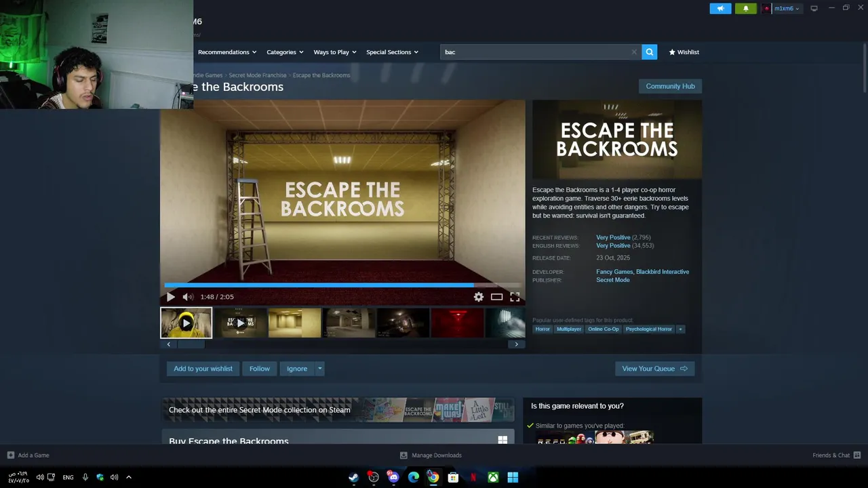Clear the search box with the X
868x488 pixels.
(x=634, y=52)
